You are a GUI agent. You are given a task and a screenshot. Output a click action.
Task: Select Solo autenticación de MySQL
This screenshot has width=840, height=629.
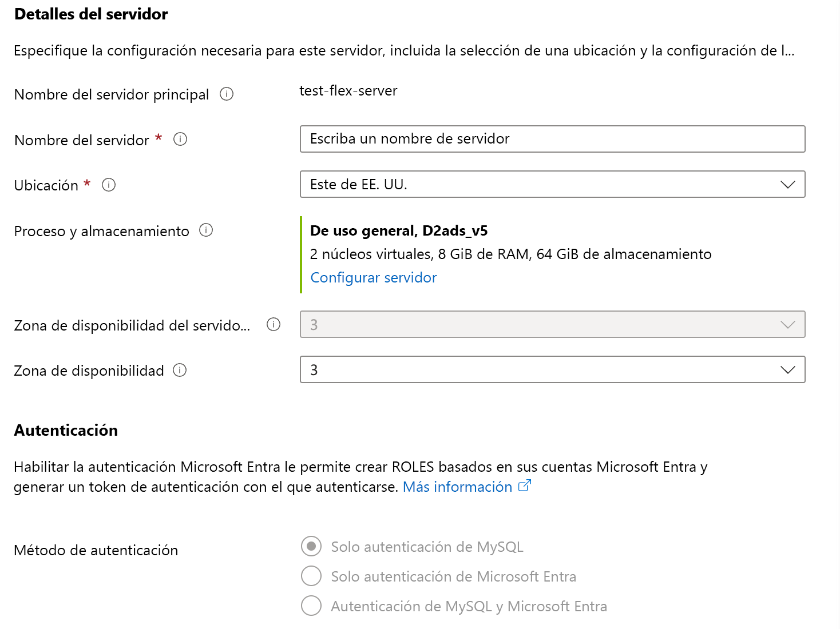coord(311,547)
